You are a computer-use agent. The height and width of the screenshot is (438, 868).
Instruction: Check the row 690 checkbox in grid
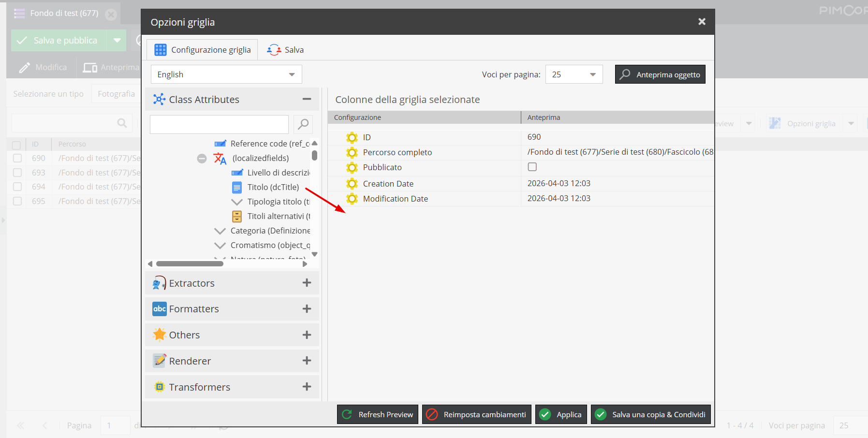click(x=17, y=158)
